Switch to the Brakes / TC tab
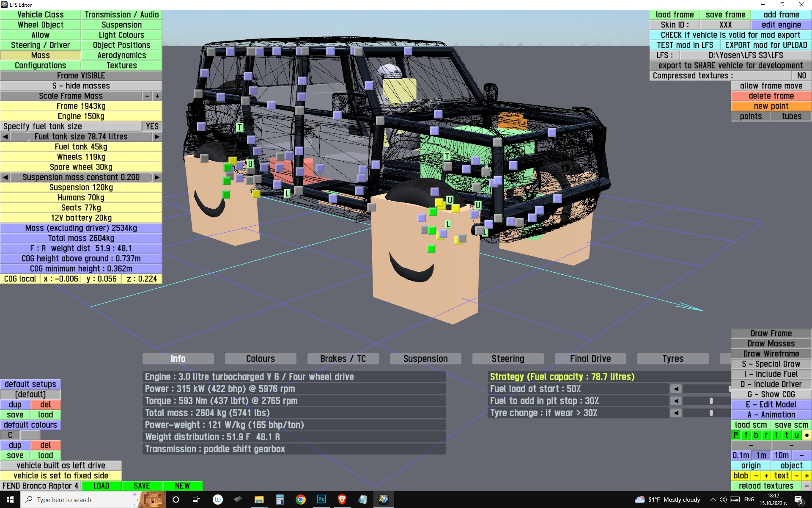Viewport: 812px width, 508px height. (343, 359)
